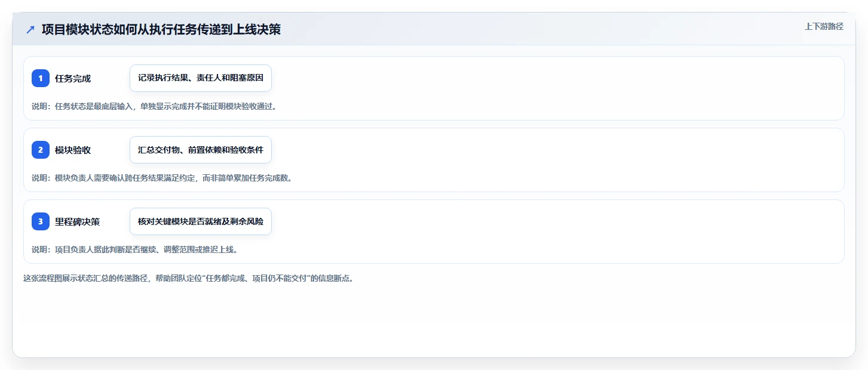Click the footer caption starting 这张流程图展示状态汇总
This screenshot has width=868, height=370.
pyautogui.click(x=189, y=278)
